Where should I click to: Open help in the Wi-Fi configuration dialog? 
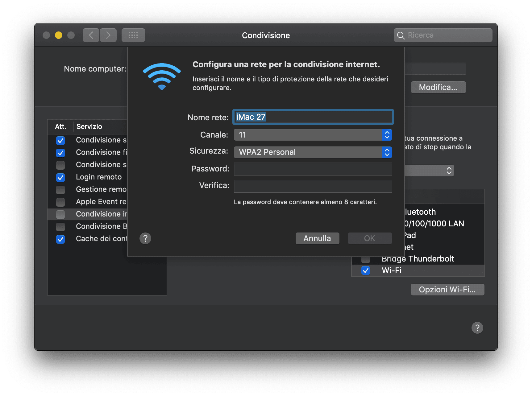145,238
